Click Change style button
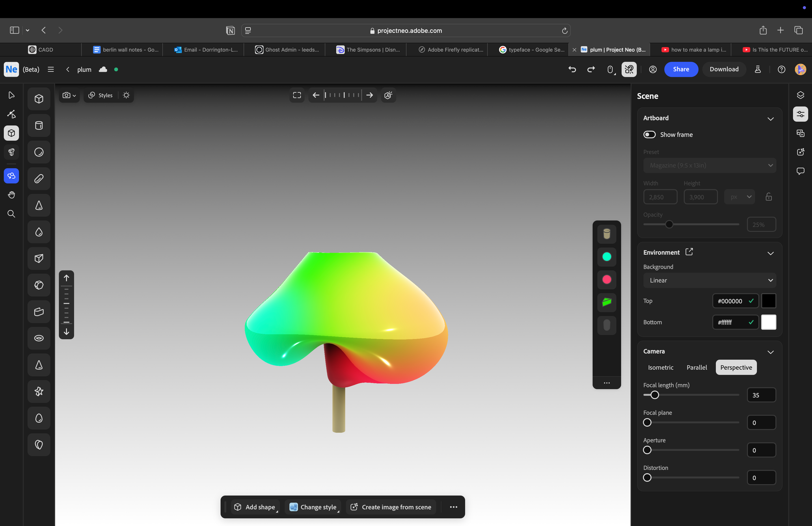Viewport: 812px width, 526px height. click(x=313, y=507)
